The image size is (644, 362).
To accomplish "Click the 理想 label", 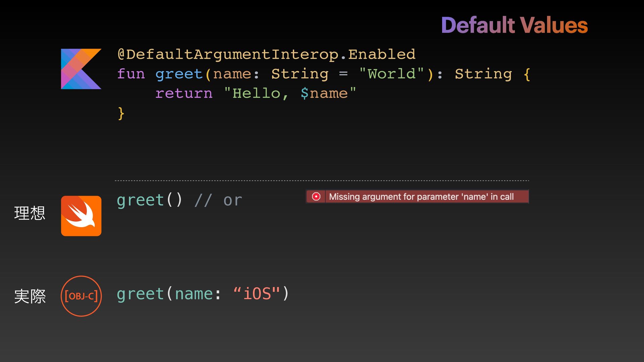I will pyautogui.click(x=30, y=213).
